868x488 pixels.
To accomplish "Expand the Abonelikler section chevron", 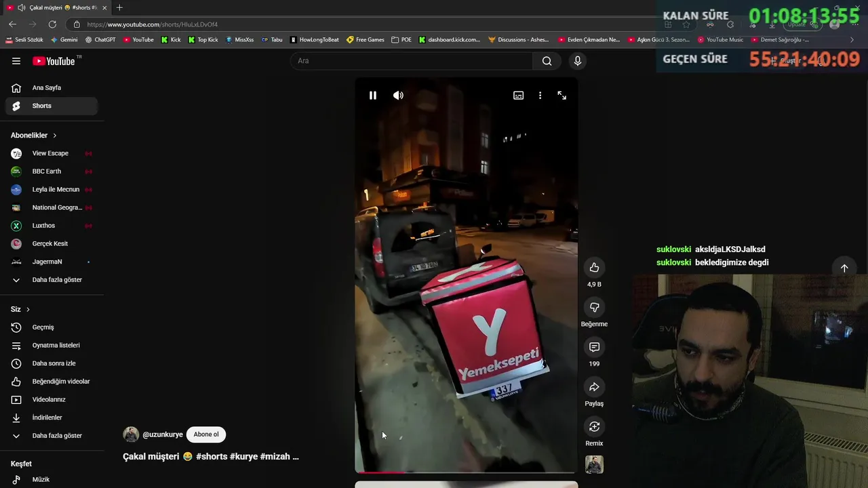I will coord(55,136).
